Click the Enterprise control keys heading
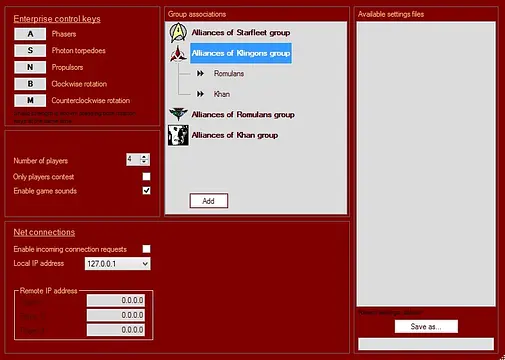 57,19
